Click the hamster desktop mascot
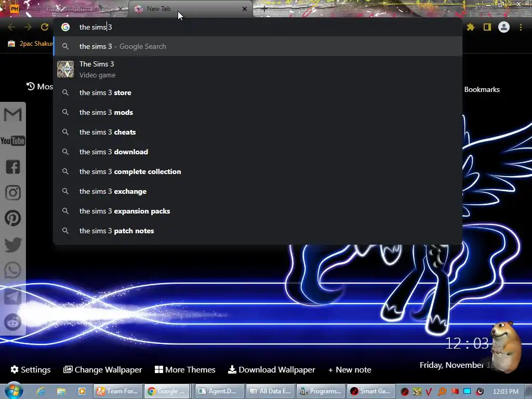The image size is (532, 399). [x=505, y=347]
